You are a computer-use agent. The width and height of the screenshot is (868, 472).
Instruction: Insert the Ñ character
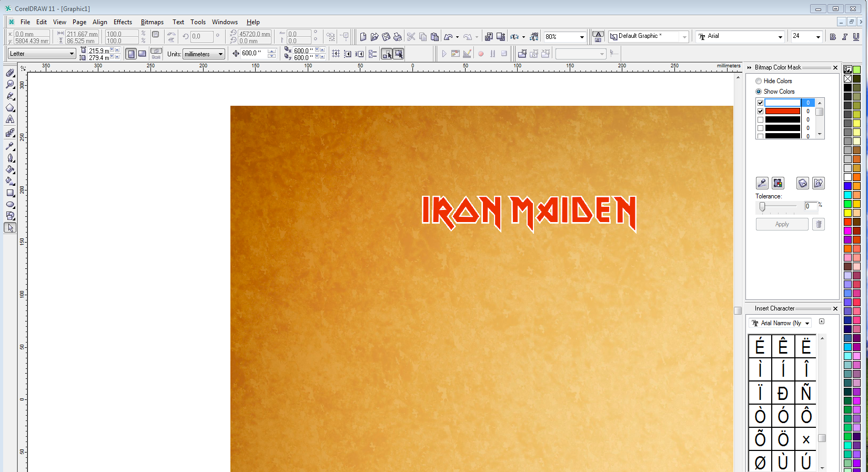806,393
